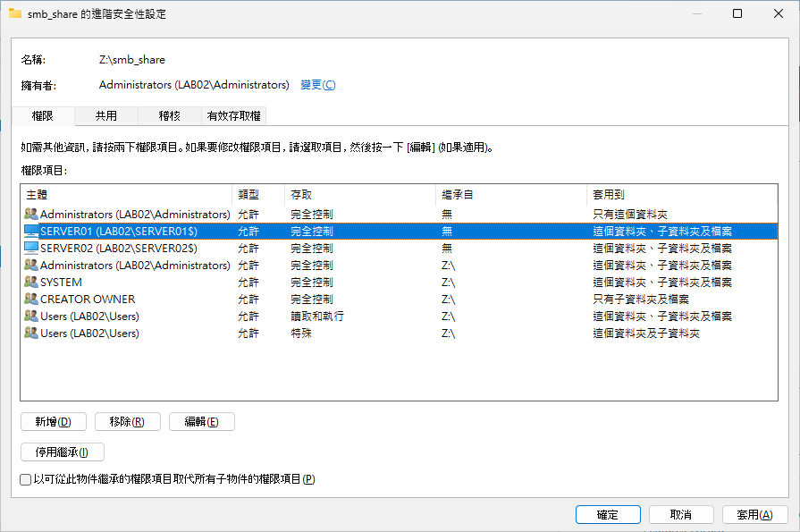Sort by the 類型 column header
The height and width of the screenshot is (532, 800).
coord(258,195)
